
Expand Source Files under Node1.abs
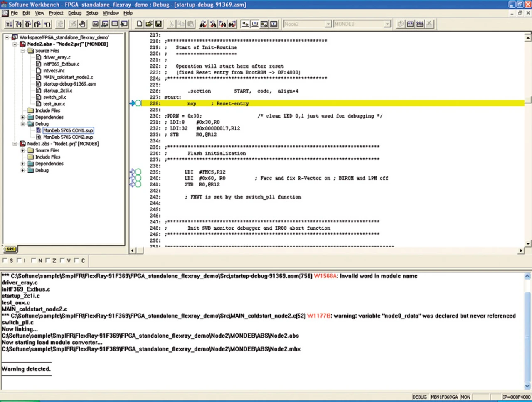point(23,150)
